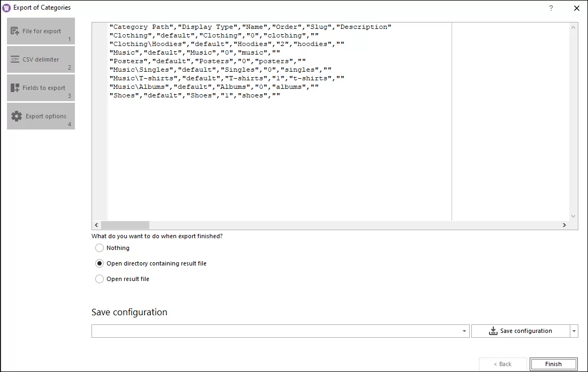Choose Open result file after export
This screenshot has height=372, width=588.
pyautogui.click(x=100, y=279)
